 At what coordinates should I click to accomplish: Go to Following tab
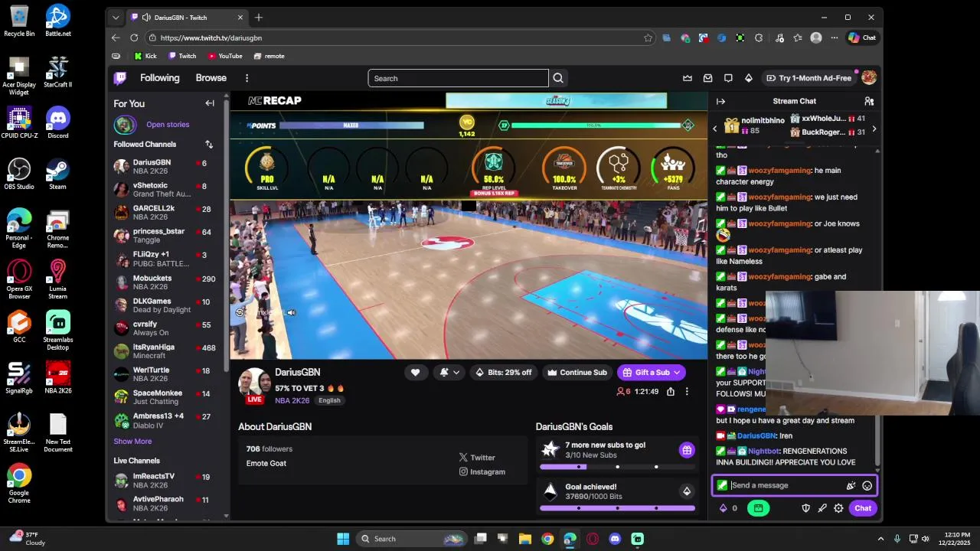159,78
